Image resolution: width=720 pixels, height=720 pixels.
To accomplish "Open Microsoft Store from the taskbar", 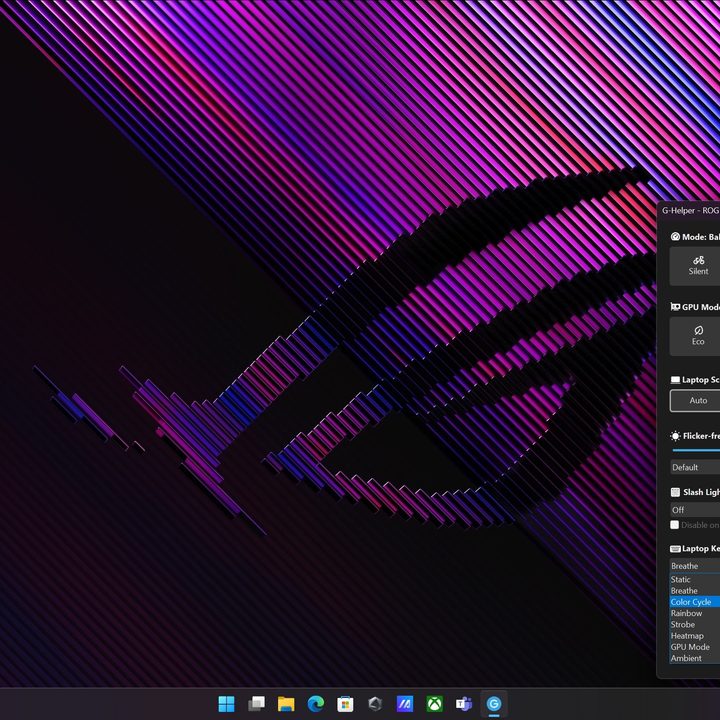I will pos(345,703).
